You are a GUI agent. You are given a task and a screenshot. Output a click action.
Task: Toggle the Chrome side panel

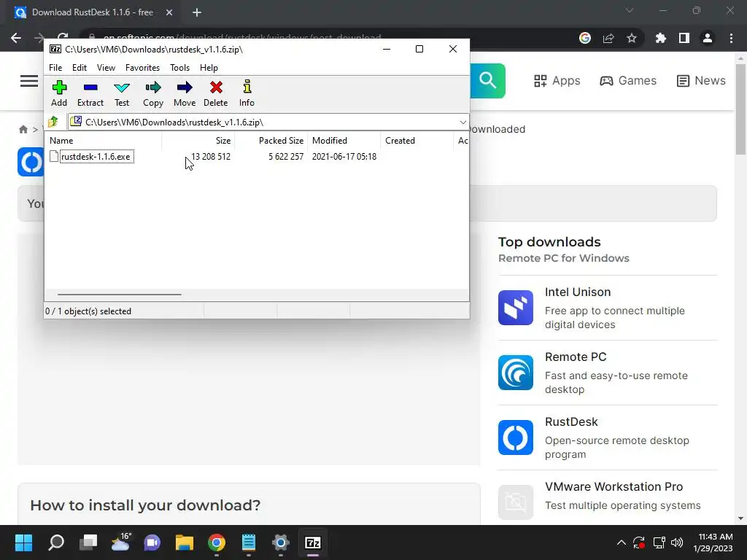684,38
